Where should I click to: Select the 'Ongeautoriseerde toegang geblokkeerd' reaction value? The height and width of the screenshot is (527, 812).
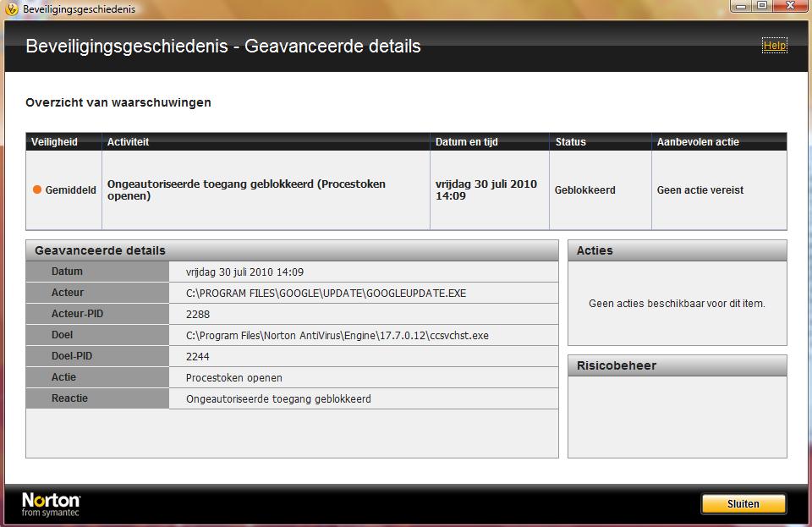[278, 399]
